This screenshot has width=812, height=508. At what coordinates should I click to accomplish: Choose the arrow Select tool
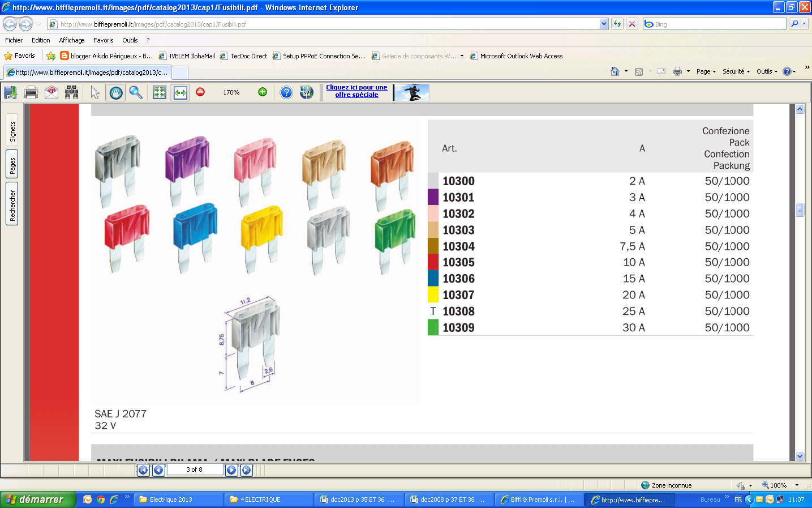[x=95, y=92]
